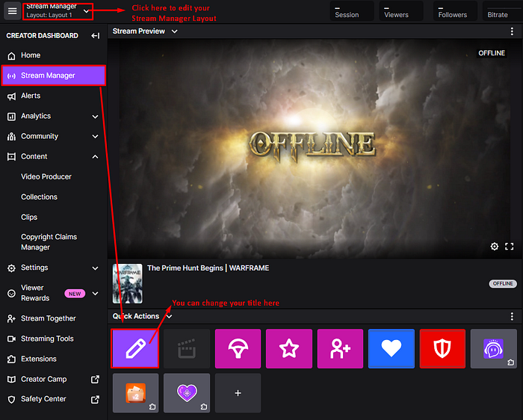Click the red shield quick action
523x420 pixels.
(442, 348)
